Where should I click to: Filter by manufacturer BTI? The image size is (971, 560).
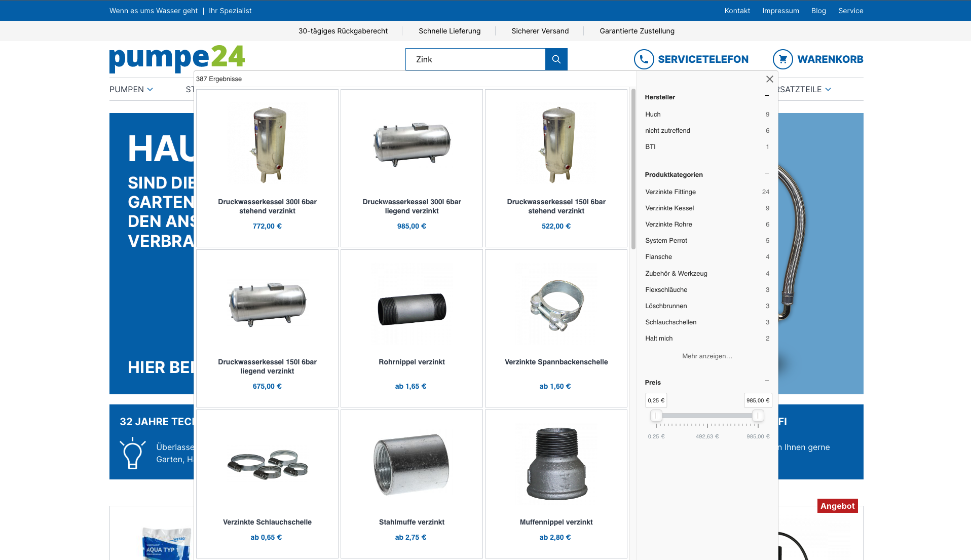(x=650, y=146)
